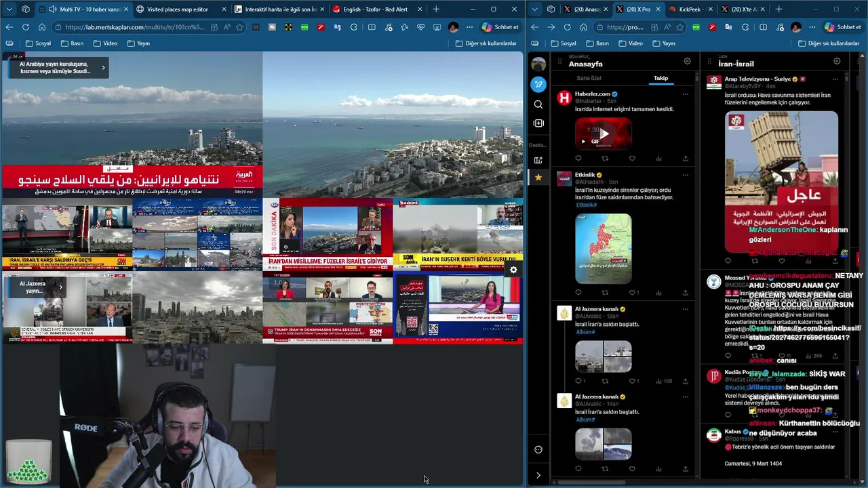Open Sohbet et Copilot button in left browser
The width and height of the screenshot is (868, 488).
click(500, 27)
